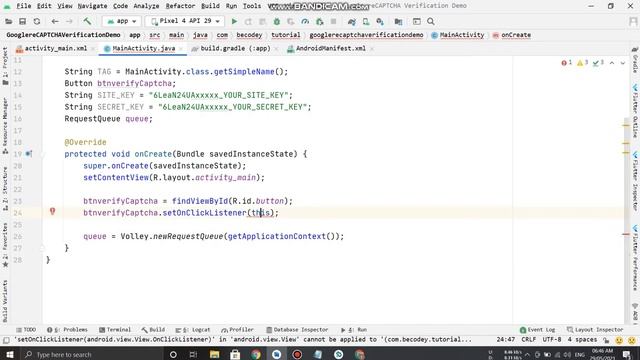Image resolution: width=640 pixels, height=360 pixels.
Task: Open Flutter Outline right panel
Action: click(635, 111)
